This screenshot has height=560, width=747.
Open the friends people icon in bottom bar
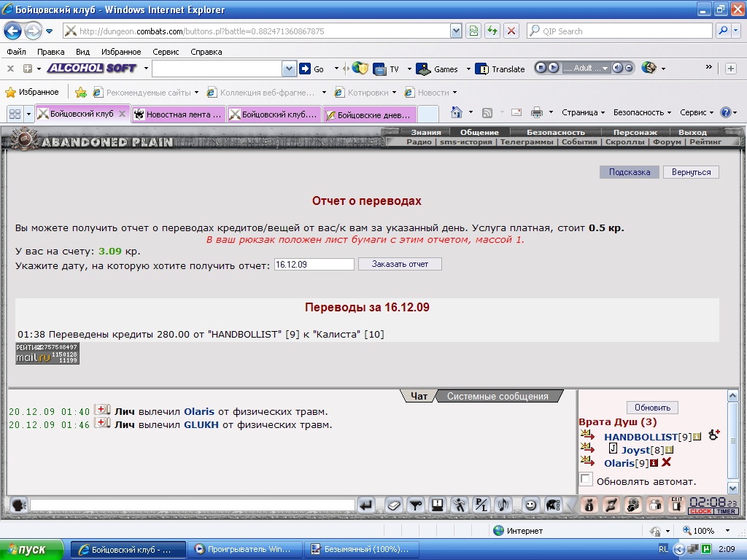655,505
